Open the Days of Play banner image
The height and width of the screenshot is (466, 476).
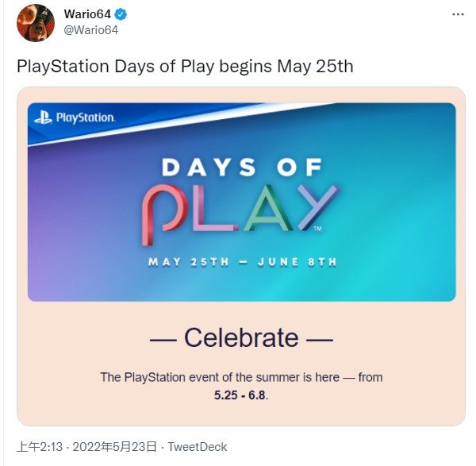[242, 202]
